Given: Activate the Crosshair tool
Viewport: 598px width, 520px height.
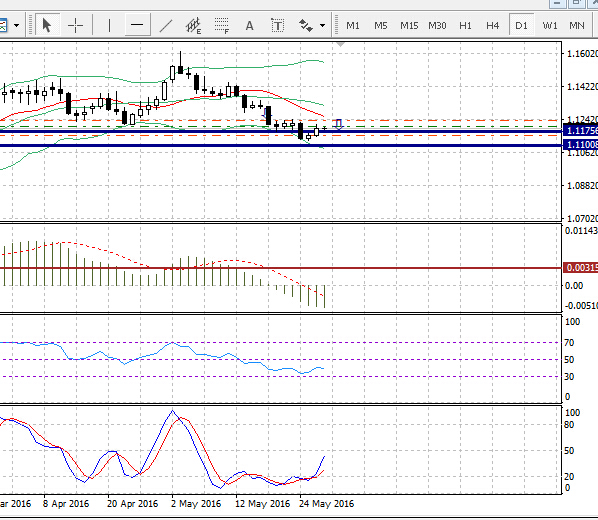Looking at the screenshot, I should coord(76,26).
